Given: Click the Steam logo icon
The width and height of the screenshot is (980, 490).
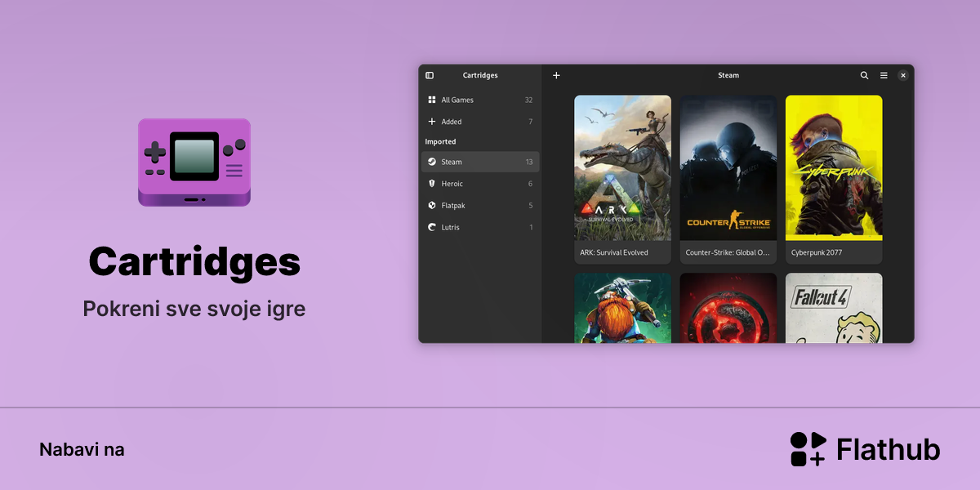Looking at the screenshot, I should tap(432, 162).
